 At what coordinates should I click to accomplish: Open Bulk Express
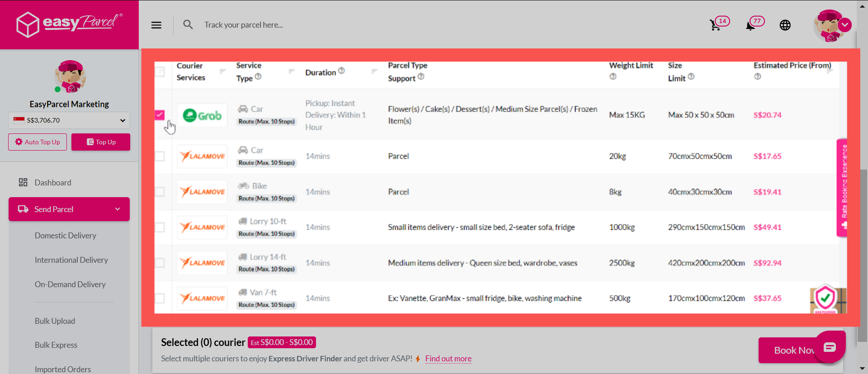(56, 345)
